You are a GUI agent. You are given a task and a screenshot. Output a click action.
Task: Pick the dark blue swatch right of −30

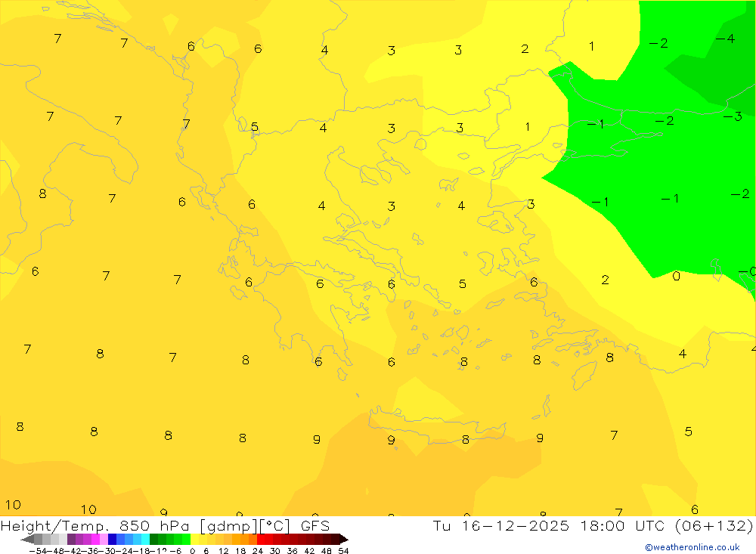tap(112, 540)
